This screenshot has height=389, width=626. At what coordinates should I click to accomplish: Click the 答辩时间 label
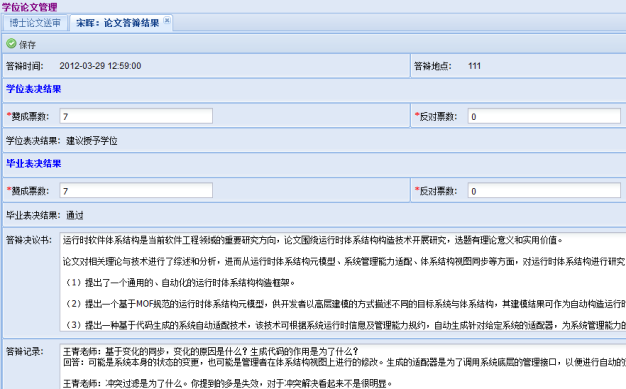25,66
